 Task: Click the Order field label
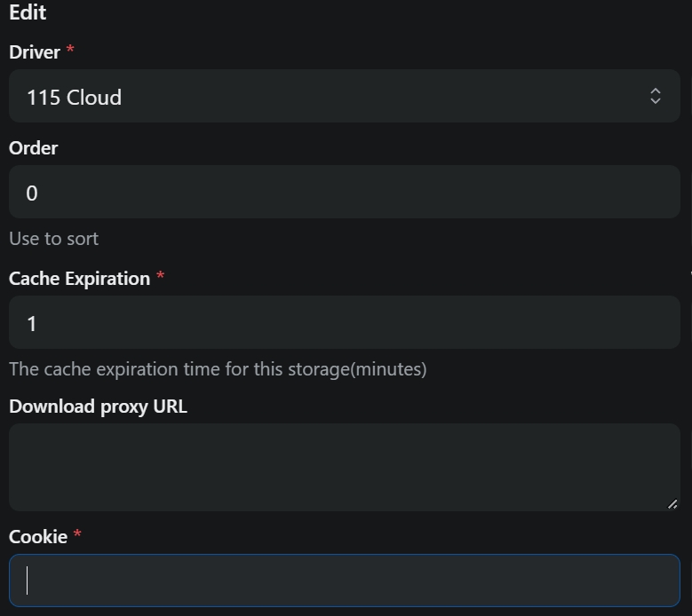tap(33, 148)
